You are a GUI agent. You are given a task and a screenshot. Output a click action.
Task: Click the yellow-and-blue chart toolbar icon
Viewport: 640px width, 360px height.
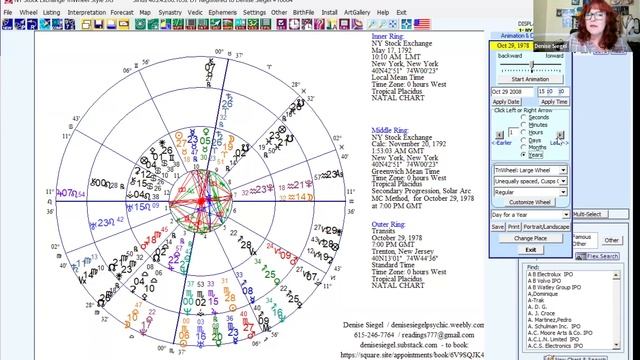coord(166,24)
